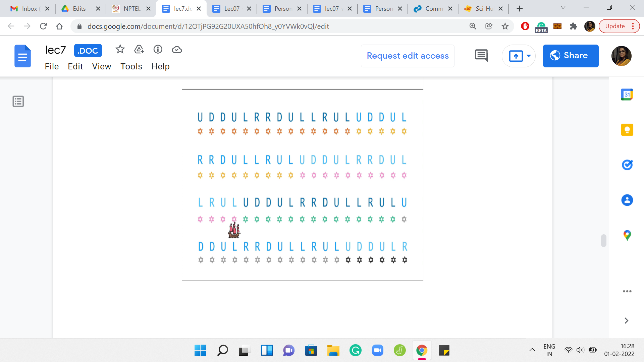Viewport: 644px width, 362px height.
Task: Click the add to Drive shortcut icon
Action: tap(139, 50)
